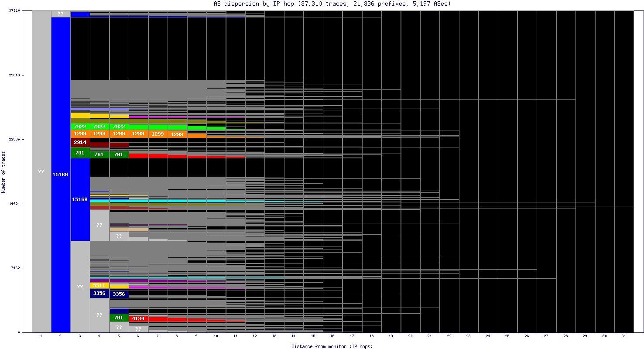
Task: Click the red 4134 block at hop 6
Action: [x=138, y=319]
